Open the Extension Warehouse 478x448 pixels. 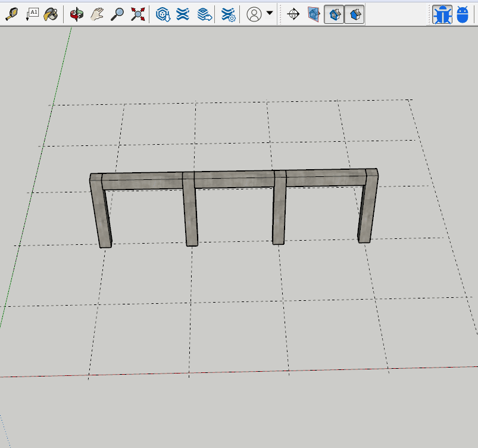pyautogui.click(x=183, y=14)
